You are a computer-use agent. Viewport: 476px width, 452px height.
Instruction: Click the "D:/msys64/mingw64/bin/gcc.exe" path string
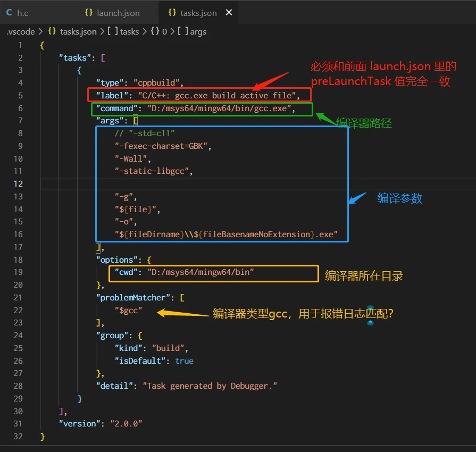click(x=220, y=108)
